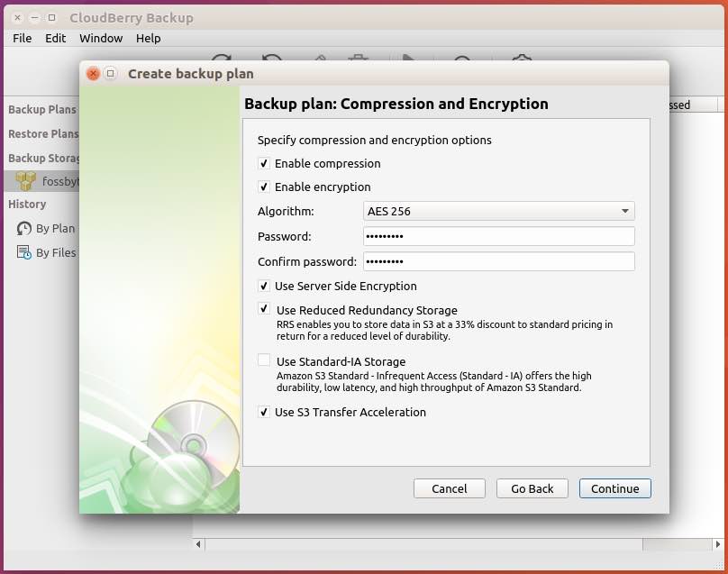Click the Cancel button
Screen dimensions: 728x574
(450, 488)
